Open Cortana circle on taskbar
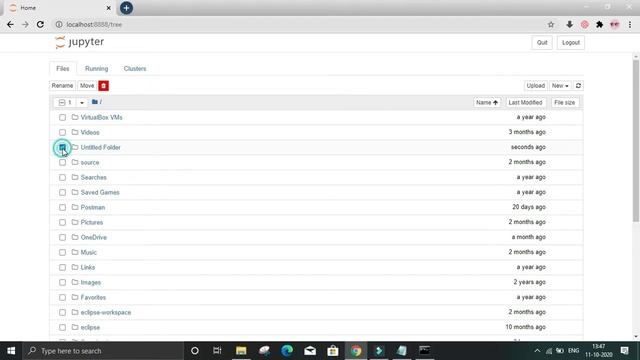Viewport: 640px width, 360px height. tap(195, 351)
